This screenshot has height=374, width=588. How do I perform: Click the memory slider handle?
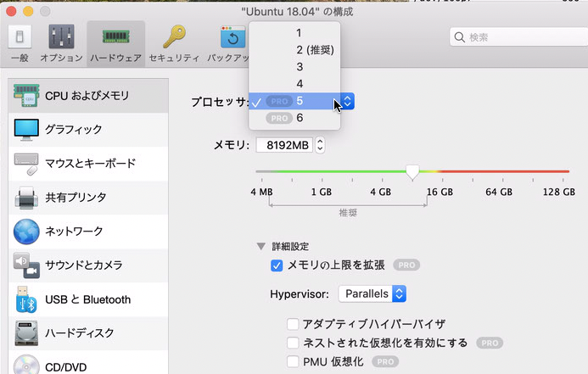pyautogui.click(x=412, y=172)
